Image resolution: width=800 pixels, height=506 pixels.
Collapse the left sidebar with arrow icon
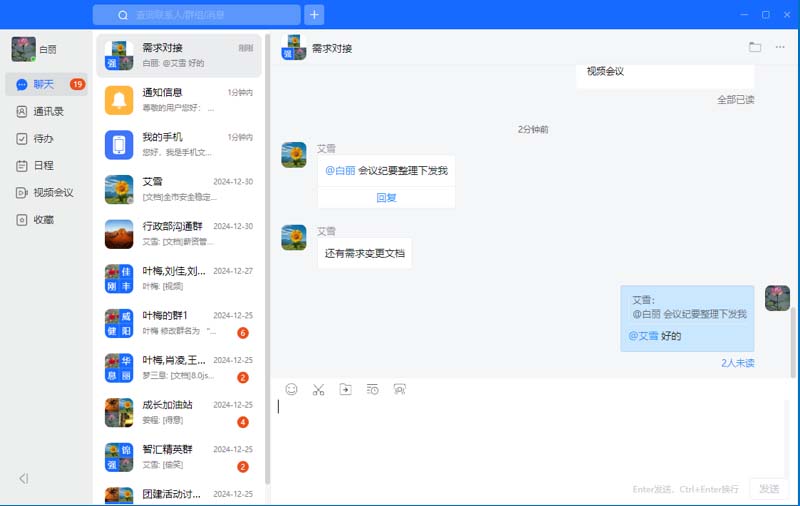tap(24, 479)
